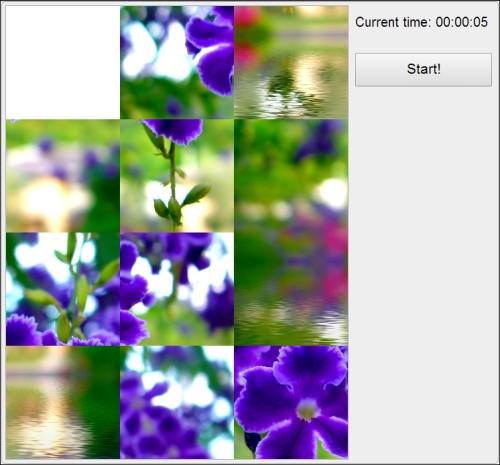Click the Start! button
Viewport: 500px width, 465px height.
[423, 70]
